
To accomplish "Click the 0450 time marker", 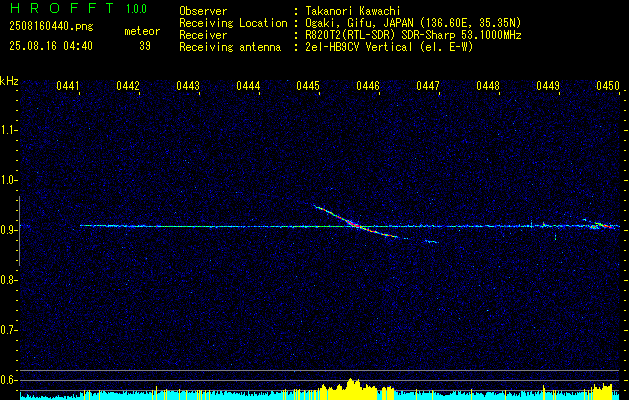I will [608, 86].
